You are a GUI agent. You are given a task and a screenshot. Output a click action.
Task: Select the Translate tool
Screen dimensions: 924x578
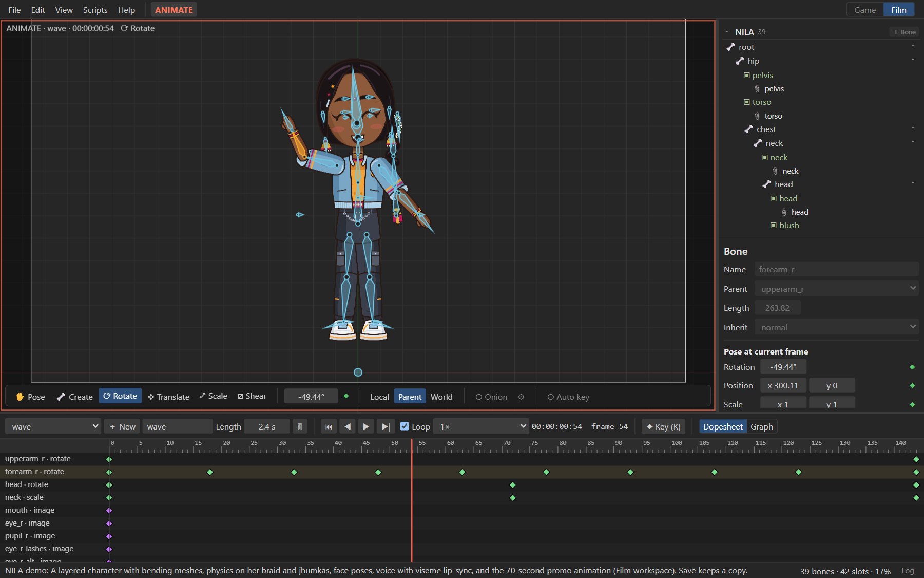[168, 397]
